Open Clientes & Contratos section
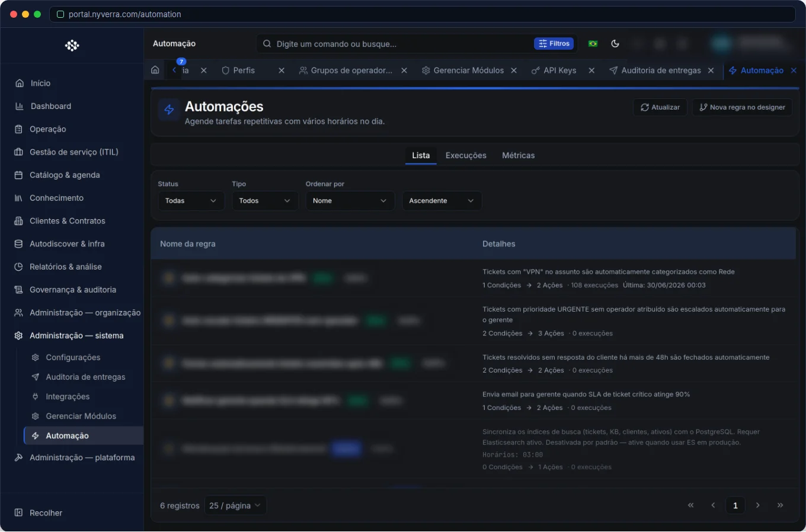The width and height of the screenshot is (806, 532). point(67,221)
